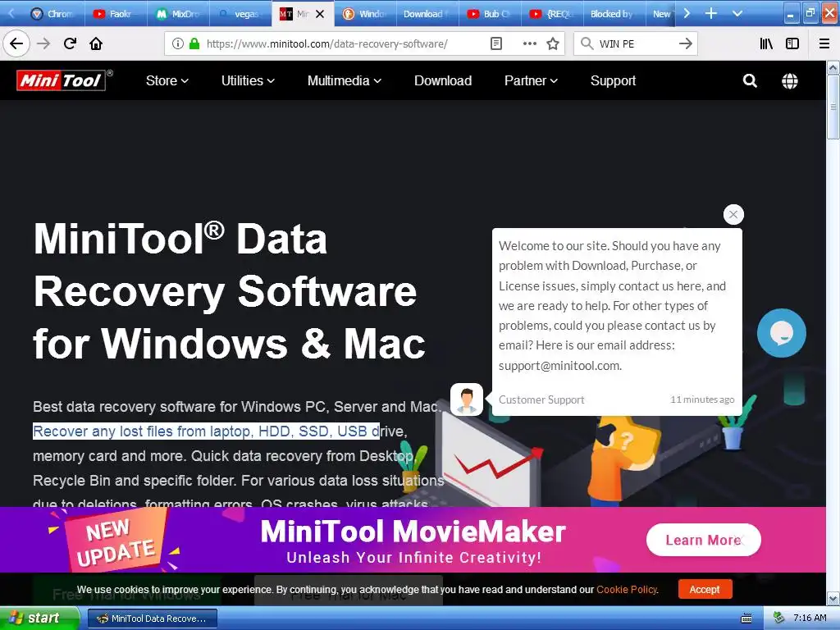Image resolution: width=840 pixels, height=630 pixels.
Task: Switch to the Blocked by tab
Action: click(614, 14)
